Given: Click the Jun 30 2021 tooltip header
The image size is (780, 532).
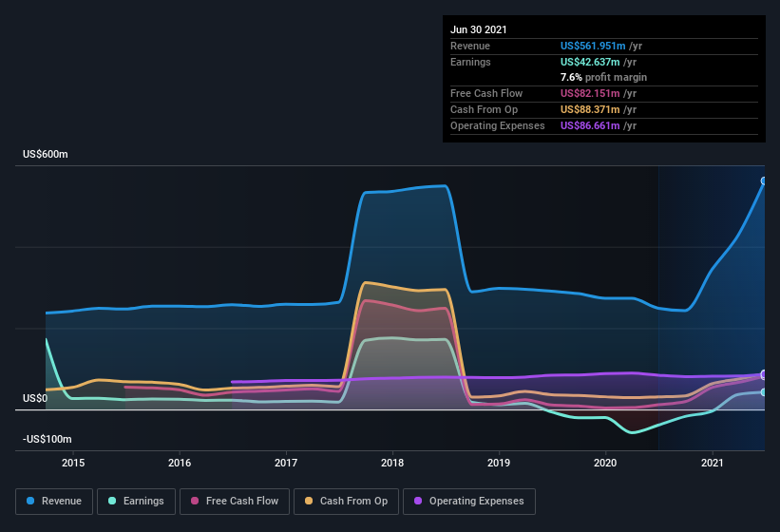Looking at the screenshot, I should point(479,29).
